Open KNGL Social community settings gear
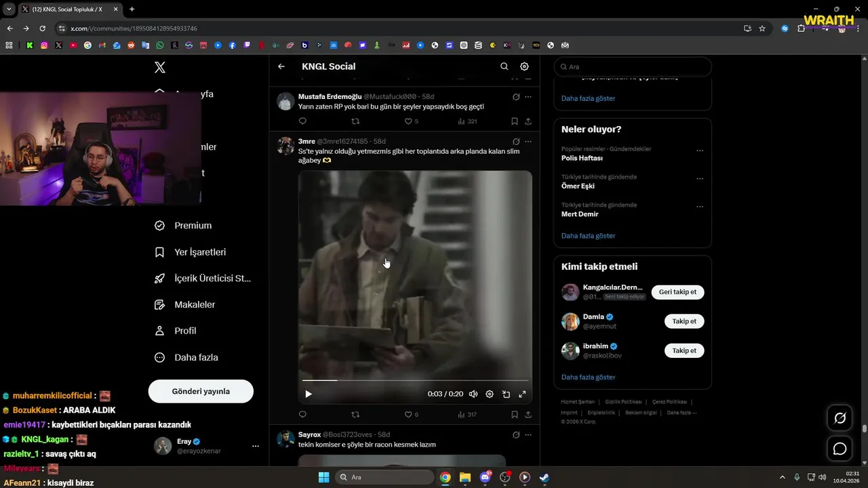 click(x=524, y=66)
